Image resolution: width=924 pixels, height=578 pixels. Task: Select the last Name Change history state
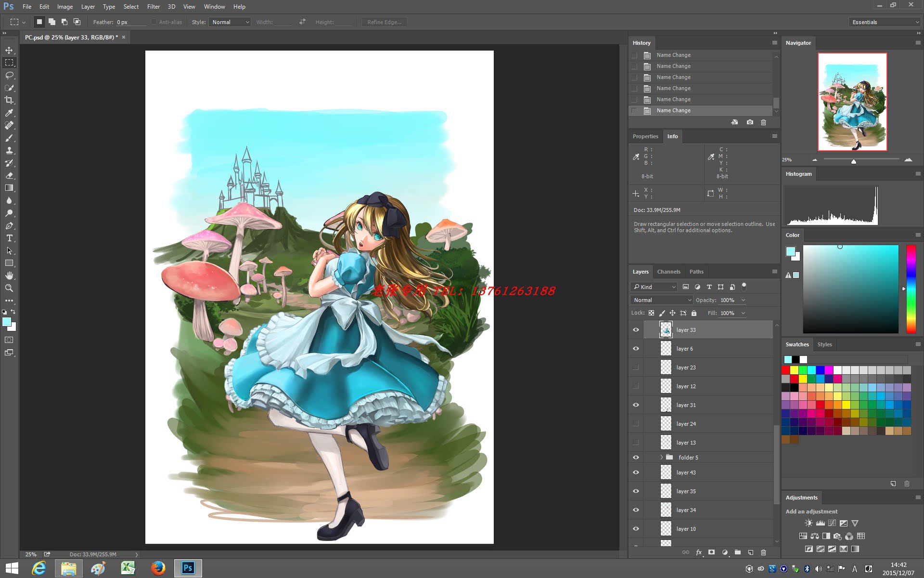(701, 111)
